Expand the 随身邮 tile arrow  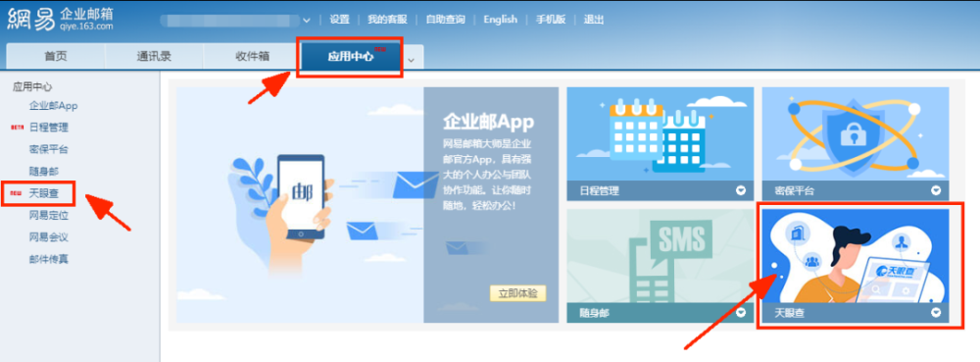pos(741,313)
